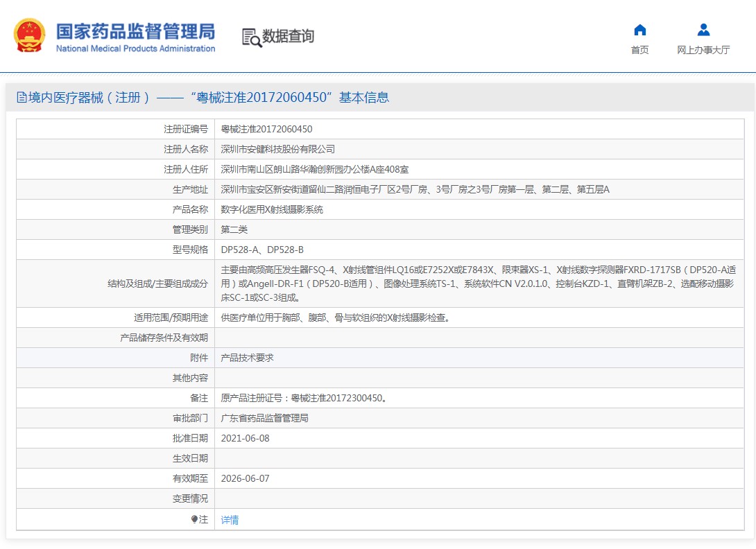Click the 备注 label
Screen dimensions: 756x549
[198, 398]
